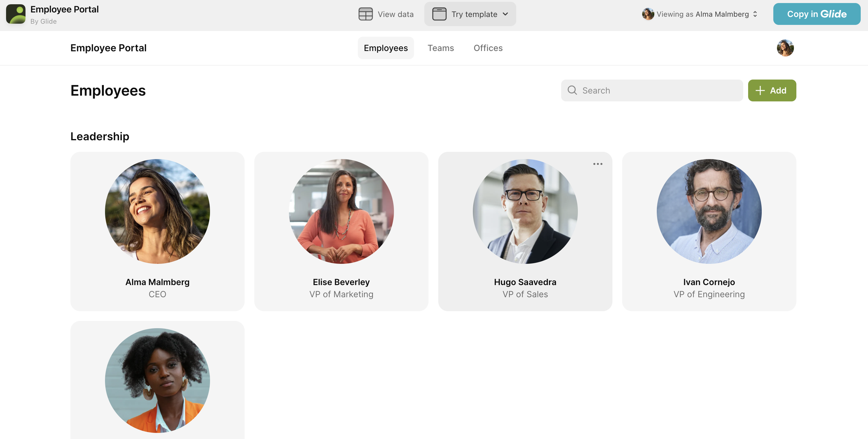868x439 pixels.
Task: Open Hugo Saavedra's profile photo
Action: click(525, 211)
